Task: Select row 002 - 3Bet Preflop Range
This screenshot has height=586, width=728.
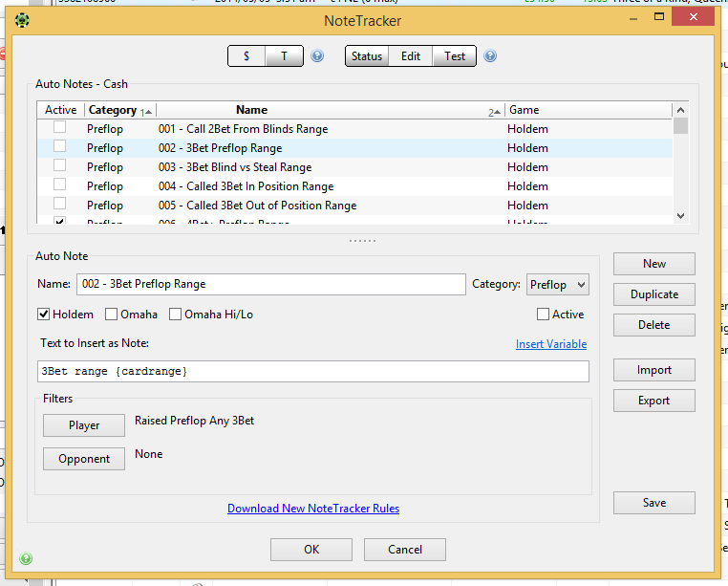Action: point(354,148)
